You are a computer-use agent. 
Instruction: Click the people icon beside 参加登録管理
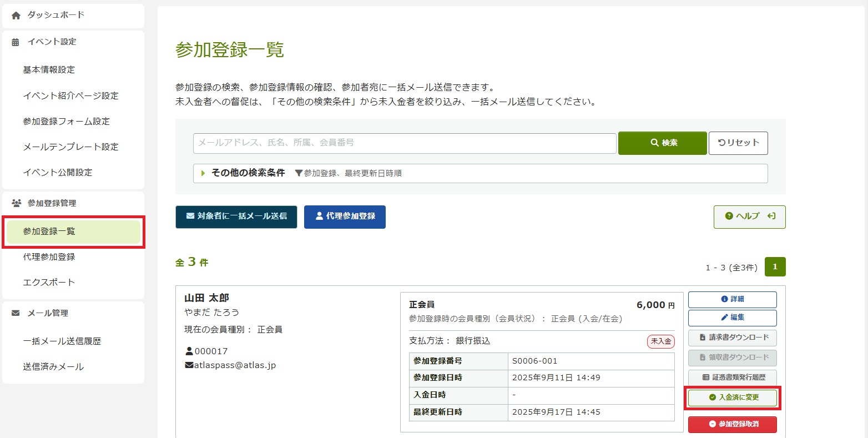point(16,203)
